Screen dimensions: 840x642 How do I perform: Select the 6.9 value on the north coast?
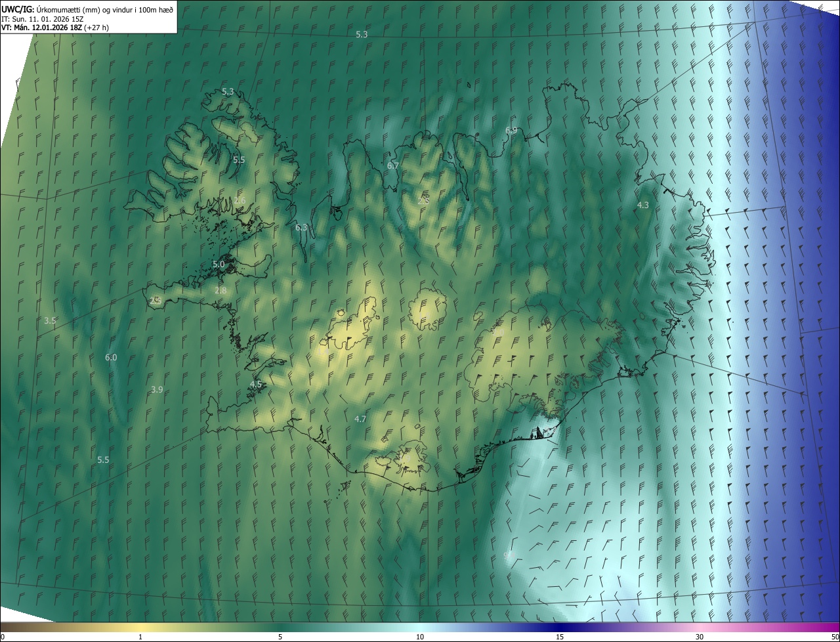[x=511, y=131]
